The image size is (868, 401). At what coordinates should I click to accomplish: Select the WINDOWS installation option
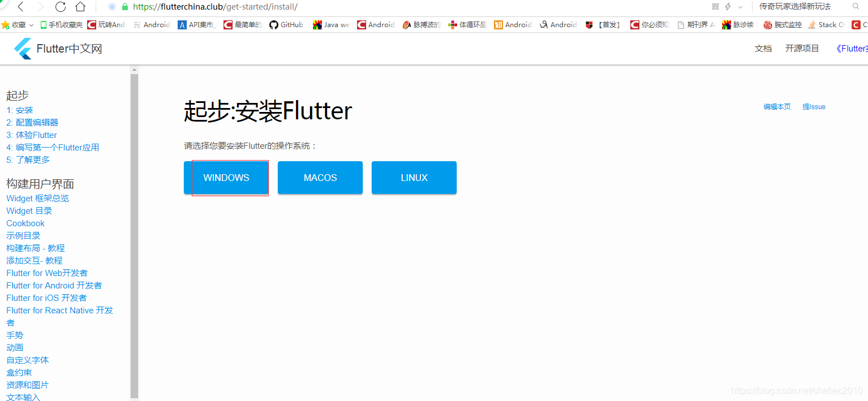point(226,178)
